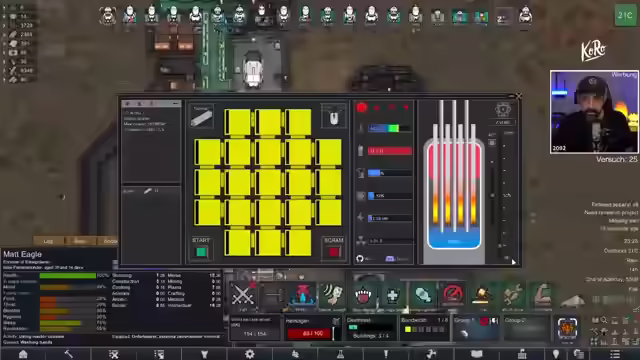640x360 pixels.
Task: Select the fuel rod item icon
Action: [x=201, y=117]
